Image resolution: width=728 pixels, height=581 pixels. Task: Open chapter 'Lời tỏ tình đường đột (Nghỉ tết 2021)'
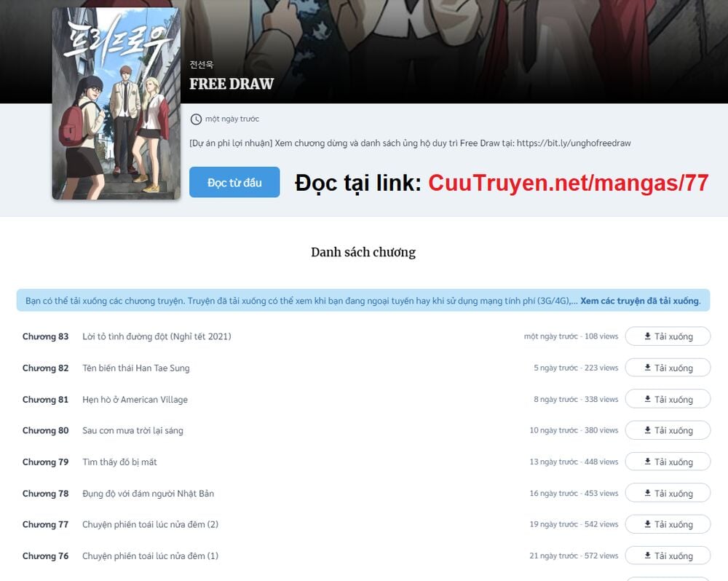click(157, 336)
